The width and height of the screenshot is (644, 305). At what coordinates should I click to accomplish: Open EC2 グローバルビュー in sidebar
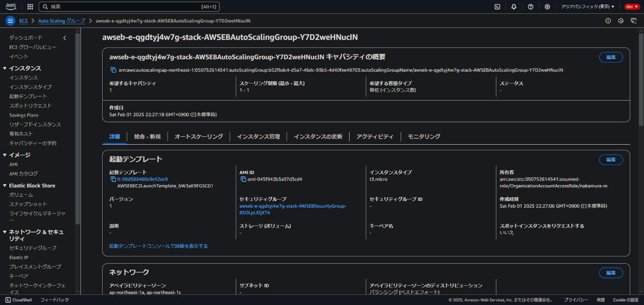coord(33,47)
